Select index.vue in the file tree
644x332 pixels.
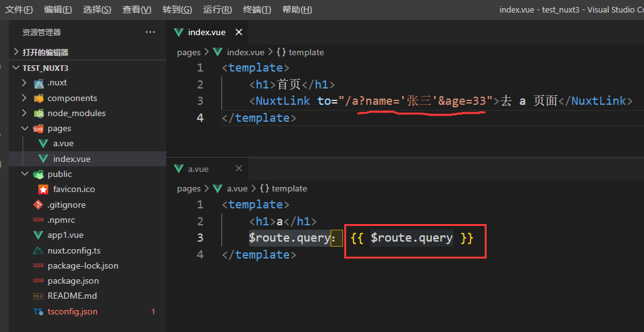(88, 159)
